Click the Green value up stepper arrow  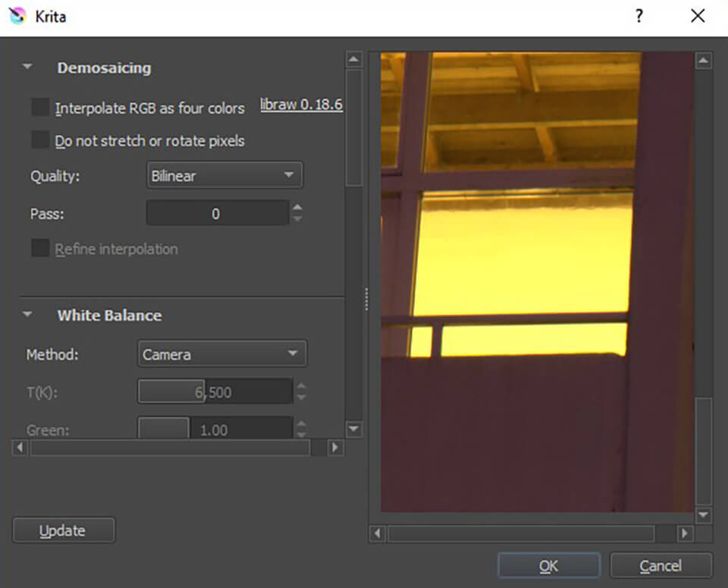pyautogui.click(x=300, y=425)
